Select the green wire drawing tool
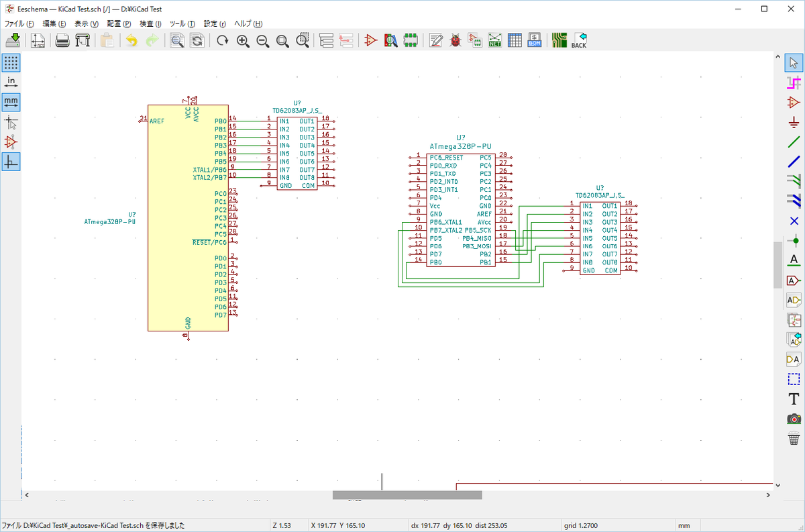This screenshot has height=532, width=805. [x=794, y=142]
